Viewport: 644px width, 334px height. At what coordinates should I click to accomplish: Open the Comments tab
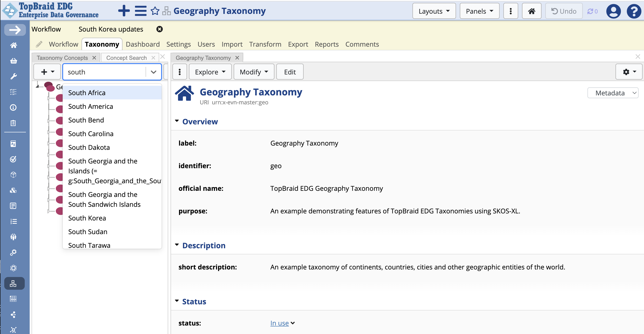[x=362, y=44]
